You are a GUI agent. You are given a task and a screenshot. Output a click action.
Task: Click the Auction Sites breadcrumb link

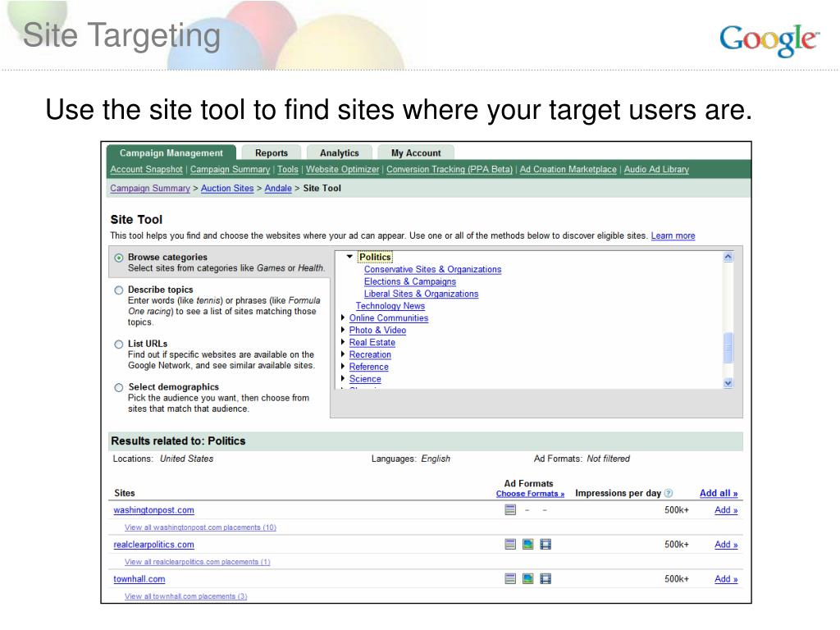click(227, 188)
